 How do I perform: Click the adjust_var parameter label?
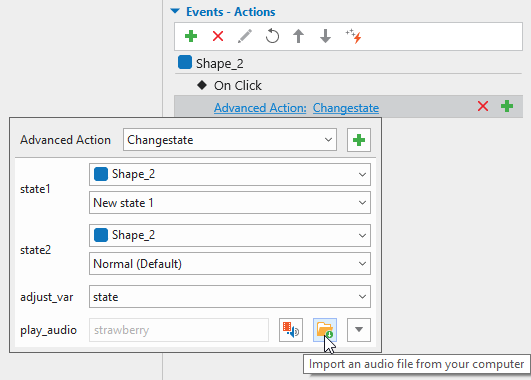point(47,297)
